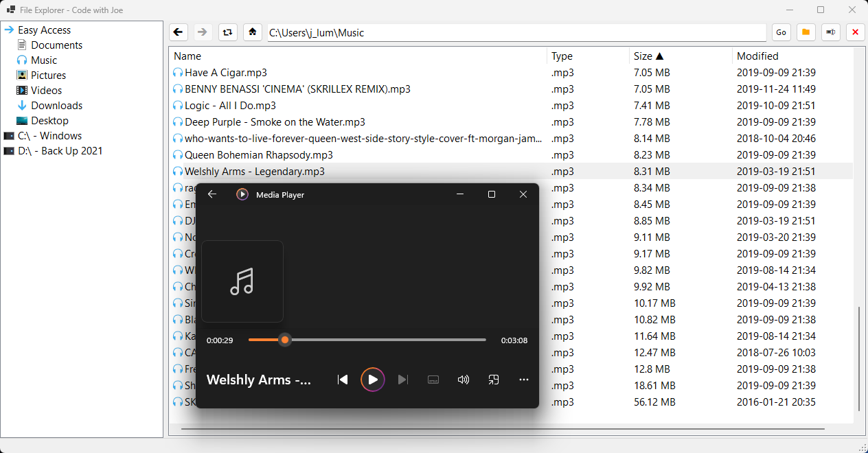The width and height of the screenshot is (868, 453).
Task: Open the More options menu in Media Player
Action: click(x=524, y=379)
